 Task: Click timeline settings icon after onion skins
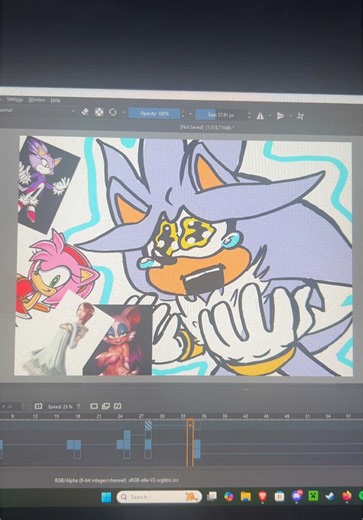click(118, 406)
